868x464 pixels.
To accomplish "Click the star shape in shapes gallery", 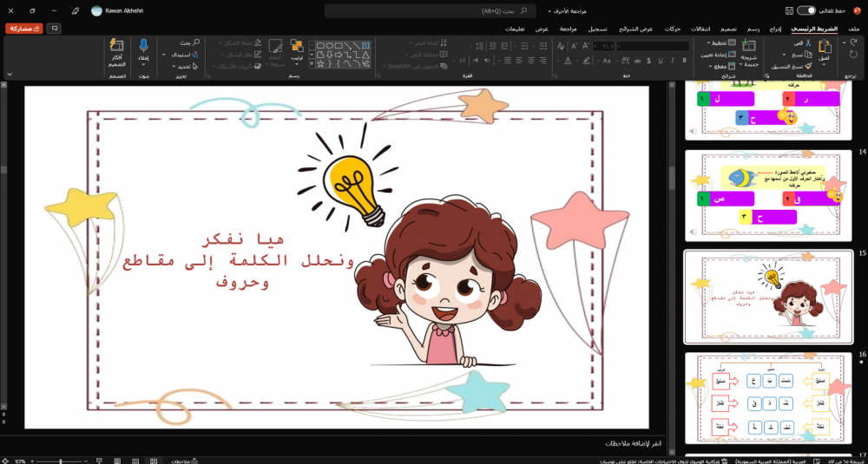I will point(320,63).
